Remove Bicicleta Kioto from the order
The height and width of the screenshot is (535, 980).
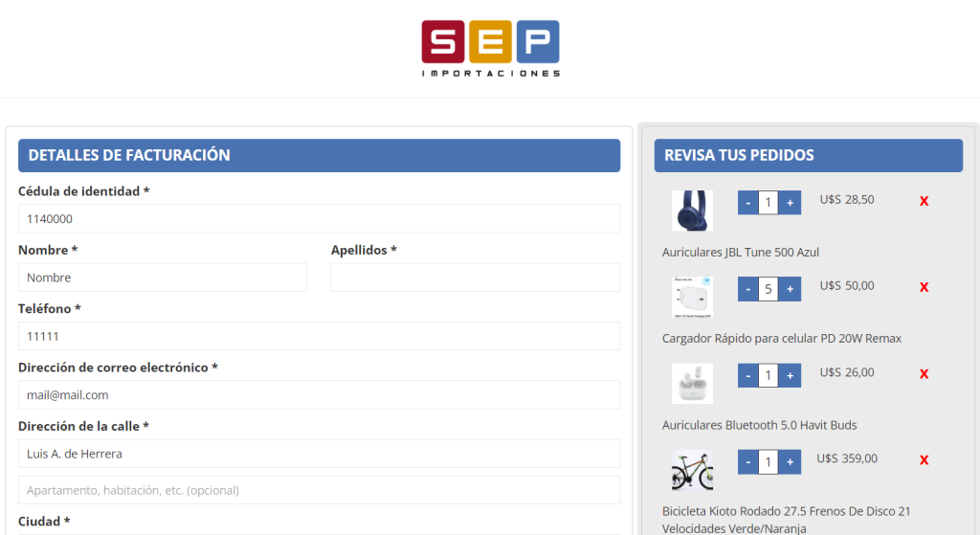click(924, 460)
